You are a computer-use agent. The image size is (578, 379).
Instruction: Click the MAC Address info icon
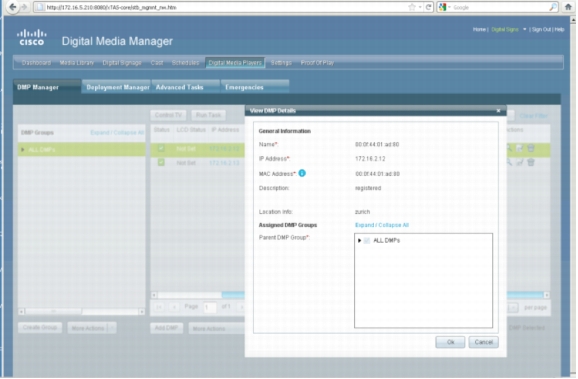(x=302, y=173)
